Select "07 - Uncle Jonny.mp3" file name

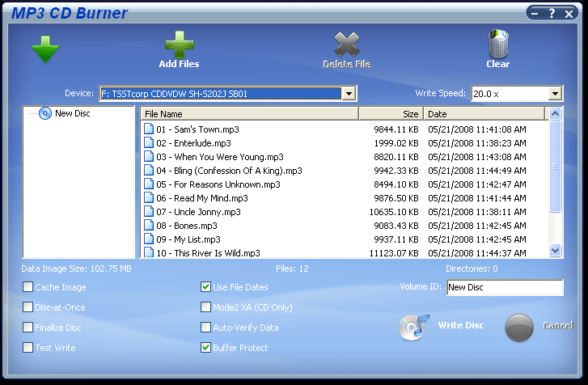[x=198, y=212]
